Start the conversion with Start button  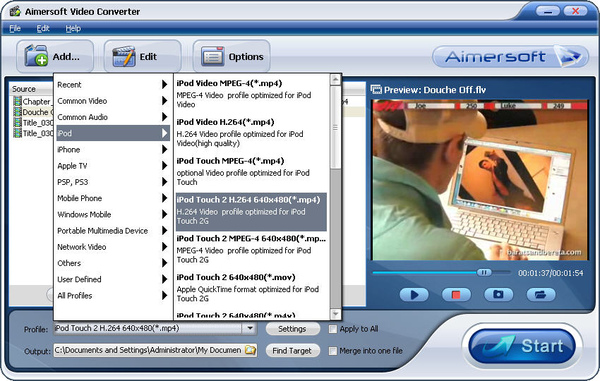coord(523,346)
